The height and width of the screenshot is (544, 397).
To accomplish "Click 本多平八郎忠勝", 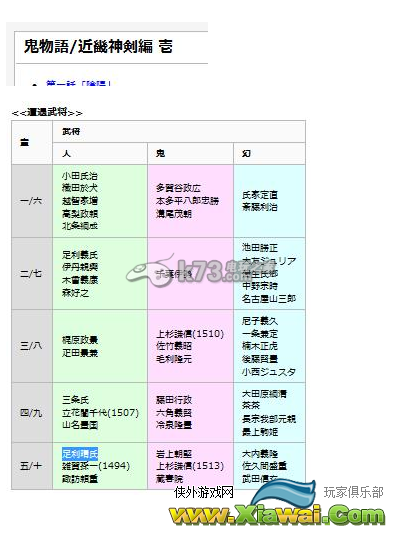I will click(x=187, y=201).
